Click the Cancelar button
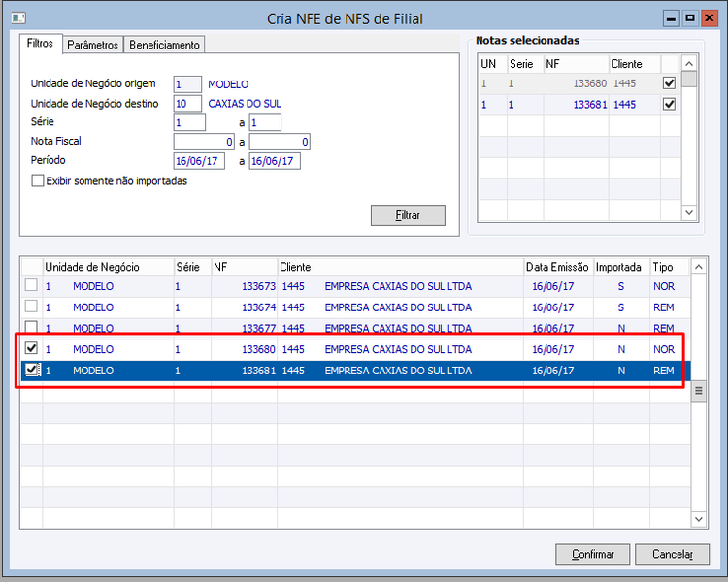 pos(673,554)
